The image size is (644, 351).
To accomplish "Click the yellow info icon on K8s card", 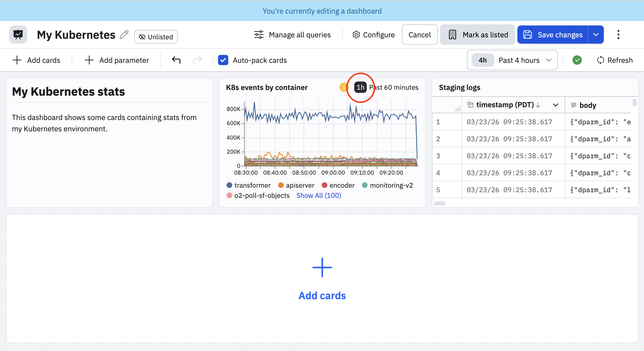I will click(x=344, y=87).
